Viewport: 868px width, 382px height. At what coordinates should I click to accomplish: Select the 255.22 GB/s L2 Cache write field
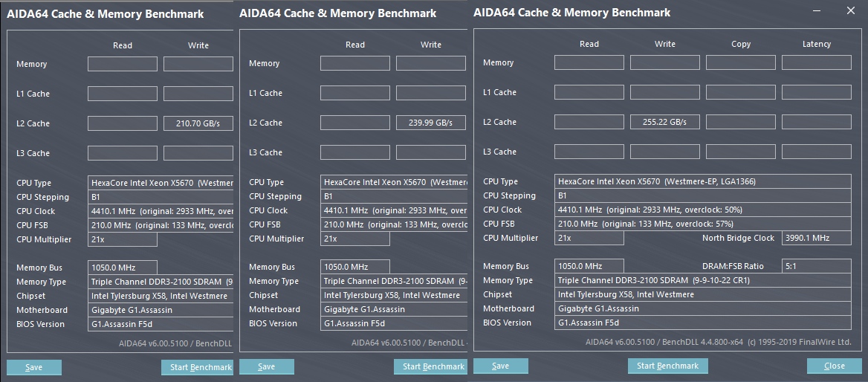pos(664,122)
